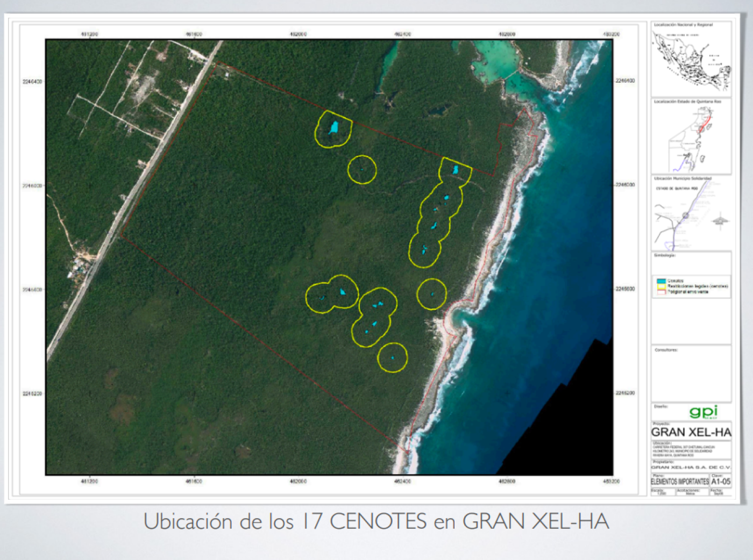
Task: Click the cyan cenotes legend swatch
Action: (661, 281)
